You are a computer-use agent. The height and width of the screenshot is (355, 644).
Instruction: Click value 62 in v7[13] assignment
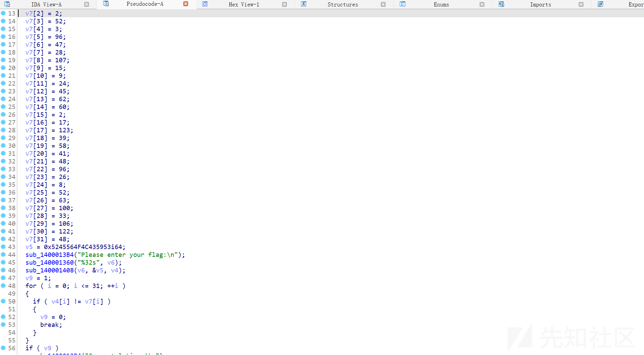click(x=63, y=99)
